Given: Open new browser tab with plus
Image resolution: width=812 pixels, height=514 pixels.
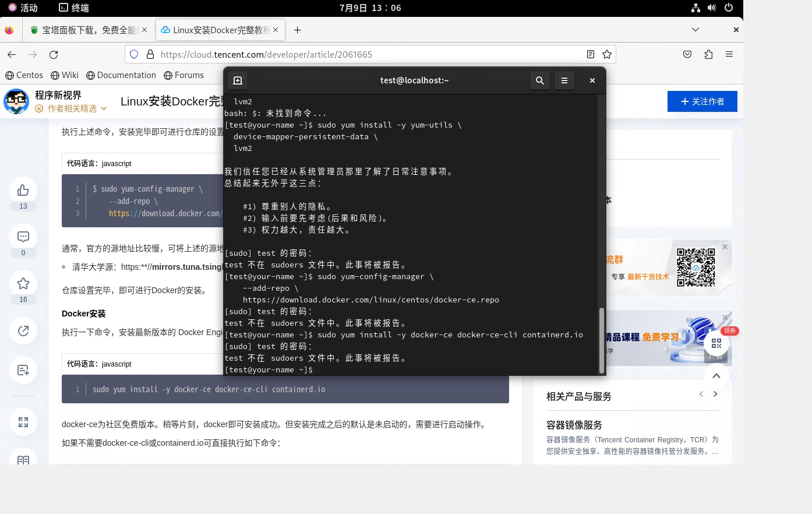Looking at the screenshot, I should [x=298, y=30].
